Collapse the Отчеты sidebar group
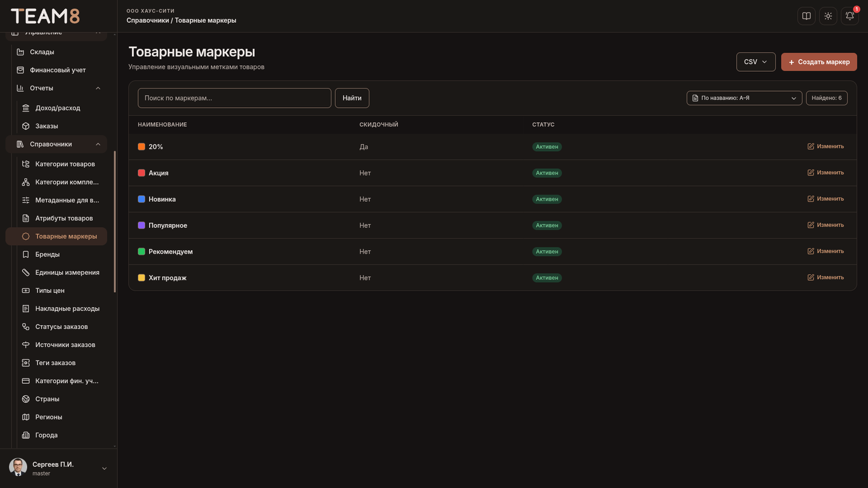This screenshot has width=868, height=488. 98,88
